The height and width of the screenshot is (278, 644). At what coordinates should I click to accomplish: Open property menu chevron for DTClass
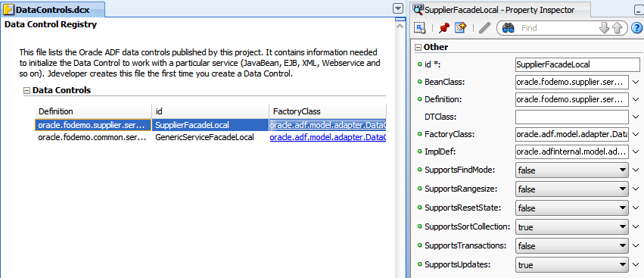pos(636,117)
